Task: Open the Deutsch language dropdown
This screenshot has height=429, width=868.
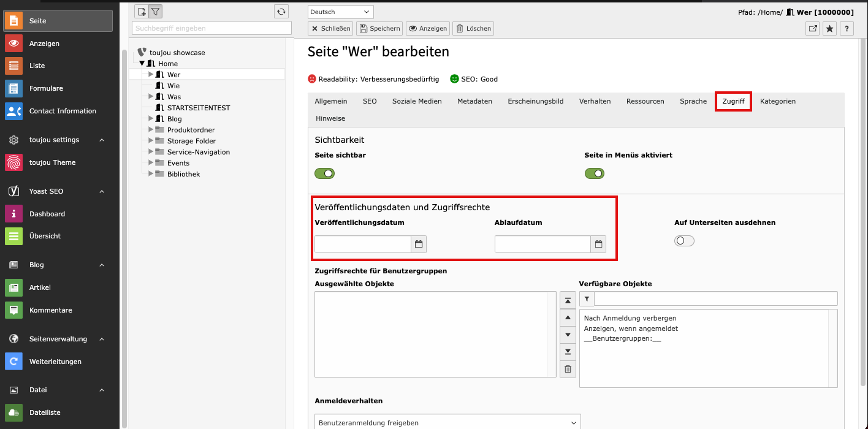Action: (340, 12)
